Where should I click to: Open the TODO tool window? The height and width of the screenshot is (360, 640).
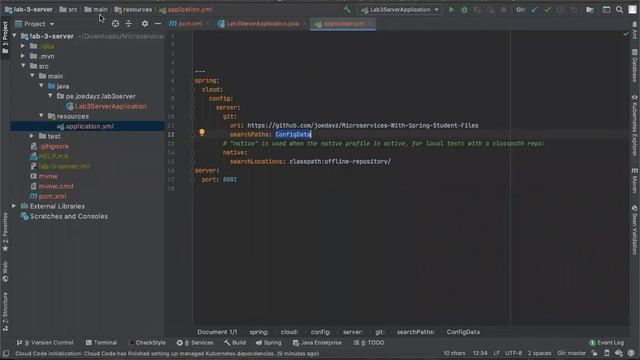tap(369, 342)
